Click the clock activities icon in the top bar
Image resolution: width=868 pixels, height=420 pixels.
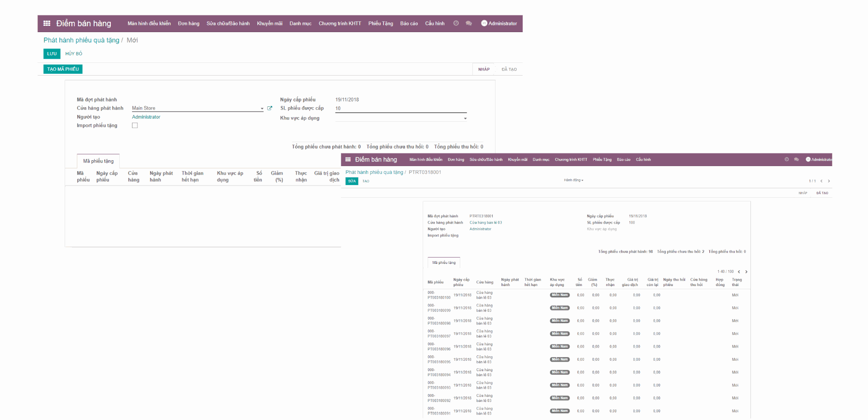click(x=456, y=23)
